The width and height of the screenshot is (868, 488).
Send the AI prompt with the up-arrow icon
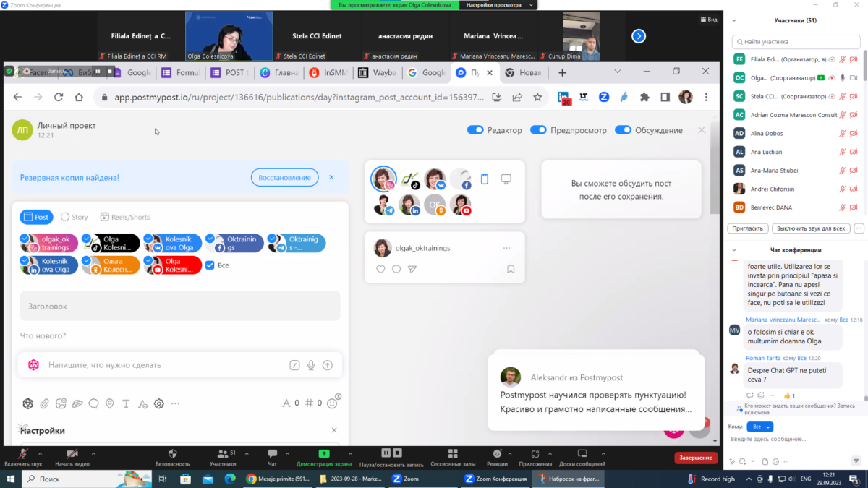tap(328, 365)
